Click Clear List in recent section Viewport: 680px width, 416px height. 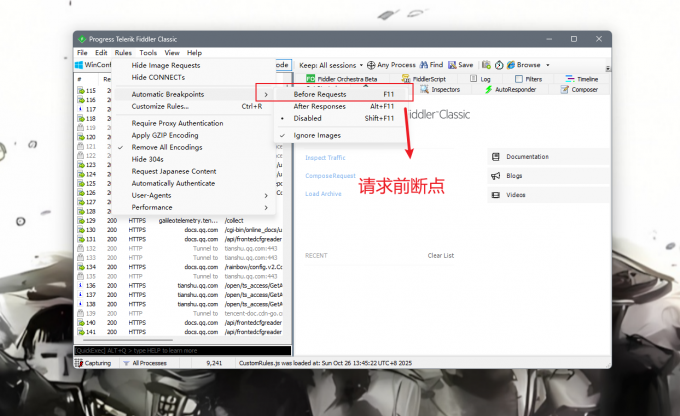(440, 255)
